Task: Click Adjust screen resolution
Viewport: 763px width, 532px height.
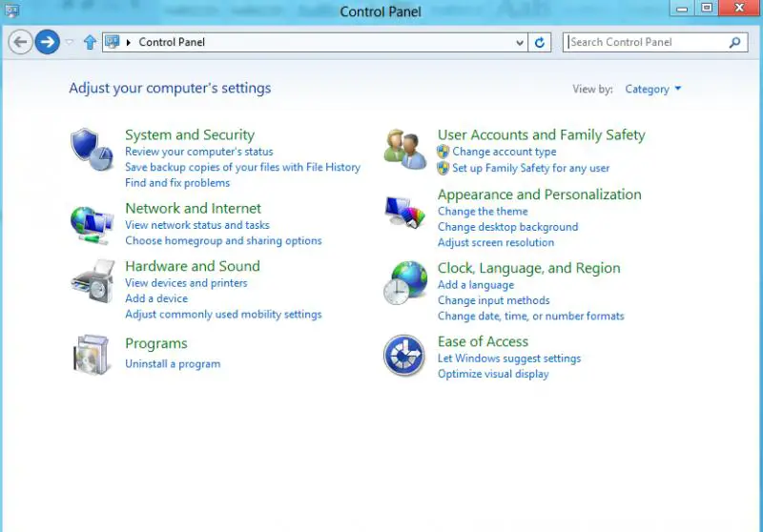Action: click(496, 243)
